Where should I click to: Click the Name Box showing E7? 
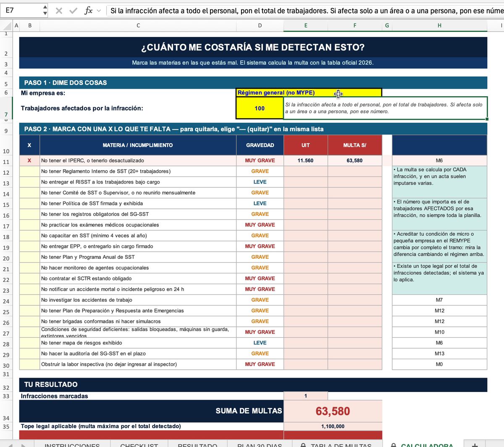pyautogui.click(x=22, y=11)
